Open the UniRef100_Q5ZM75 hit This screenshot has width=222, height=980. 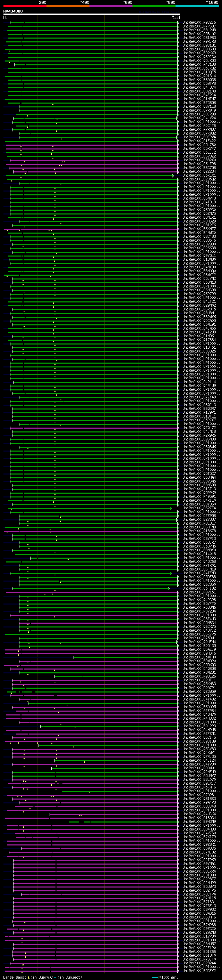[x=199, y=213]
